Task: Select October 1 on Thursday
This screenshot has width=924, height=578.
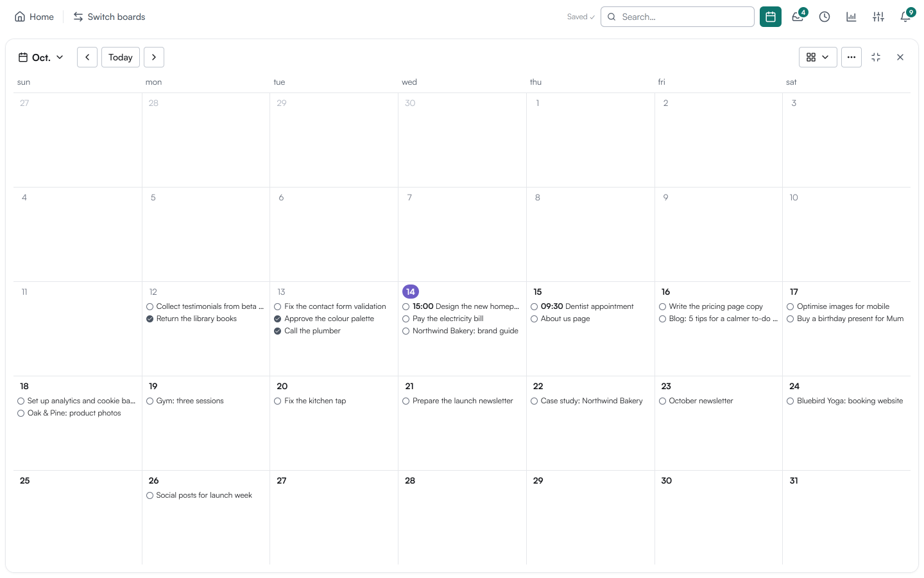Action: point(538,103)
